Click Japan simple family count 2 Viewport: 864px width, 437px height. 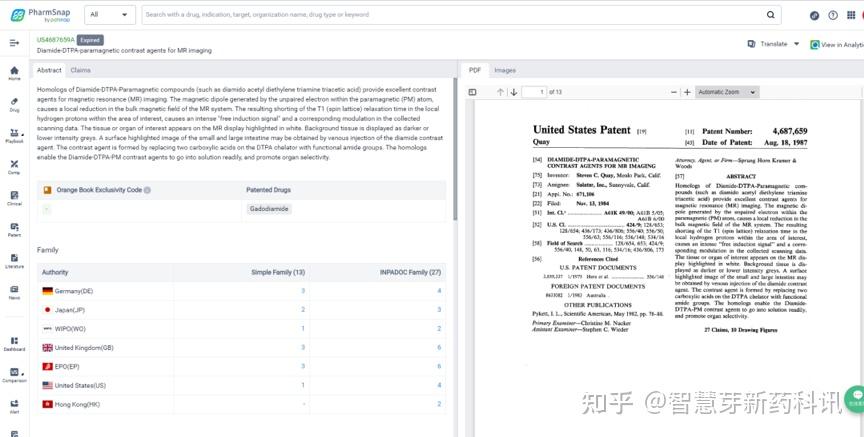tap(303, 310)
